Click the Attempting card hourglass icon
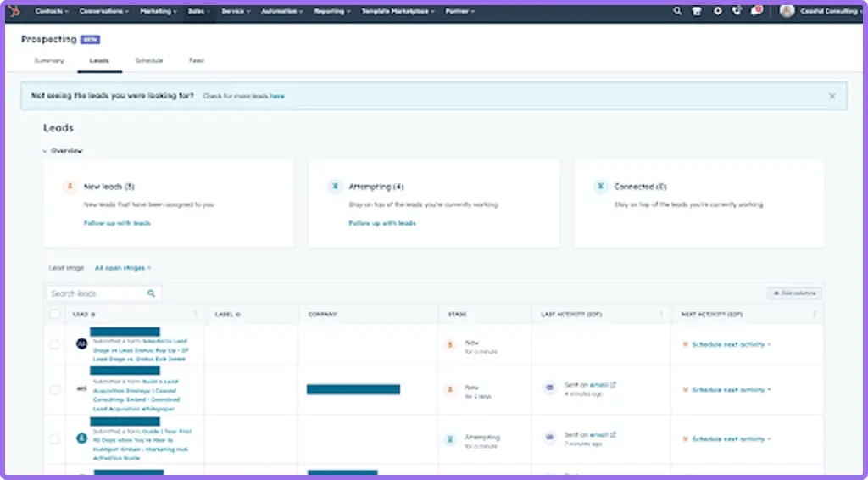868x480 pixels. [x=334, y=187]
